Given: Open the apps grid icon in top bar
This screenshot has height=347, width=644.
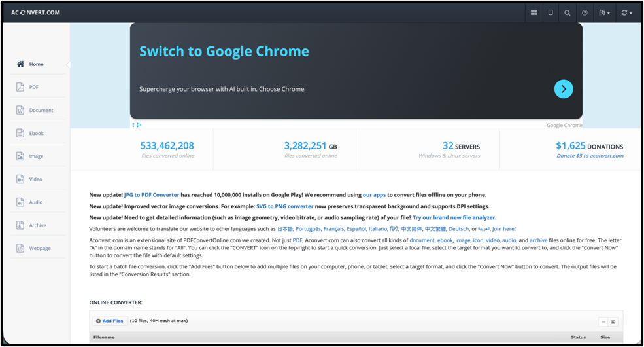Looking at the screenshot, I should click(534, 12).
